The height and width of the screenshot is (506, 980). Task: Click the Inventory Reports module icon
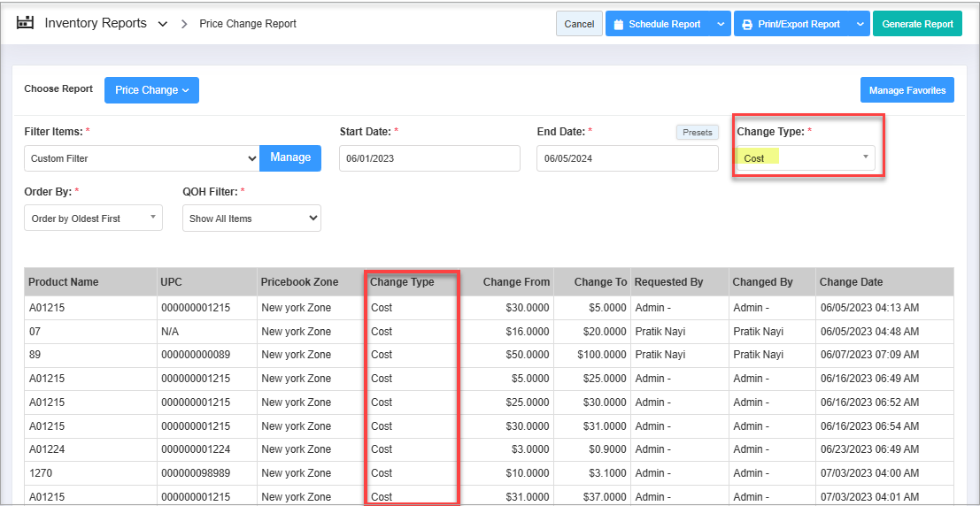coord(25,24)
